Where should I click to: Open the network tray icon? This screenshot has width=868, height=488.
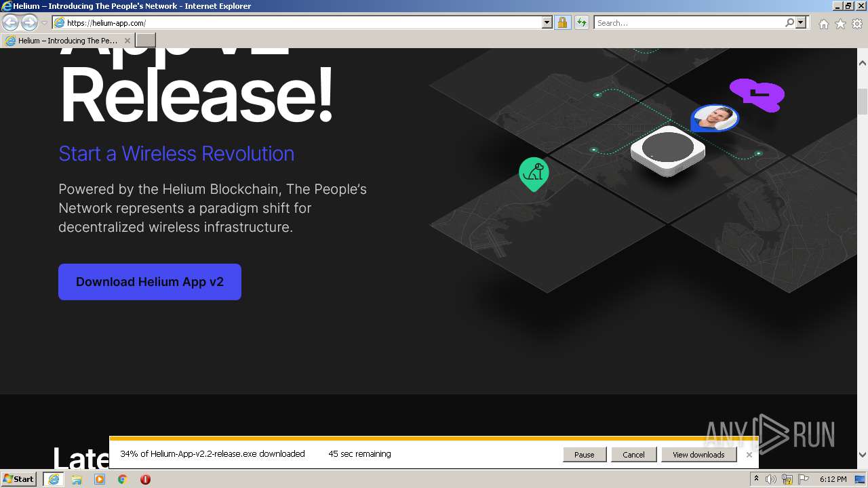pyautogui.click(x=787, y=479)
